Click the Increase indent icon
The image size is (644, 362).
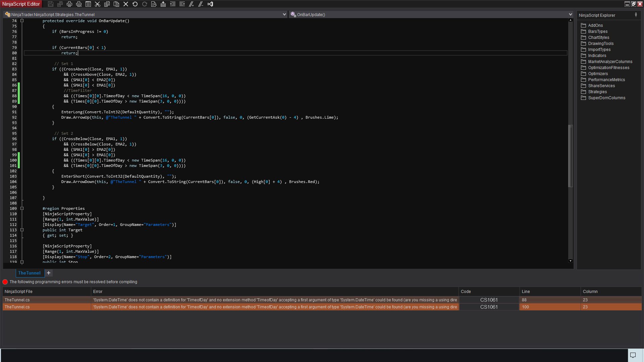point(182,4)
